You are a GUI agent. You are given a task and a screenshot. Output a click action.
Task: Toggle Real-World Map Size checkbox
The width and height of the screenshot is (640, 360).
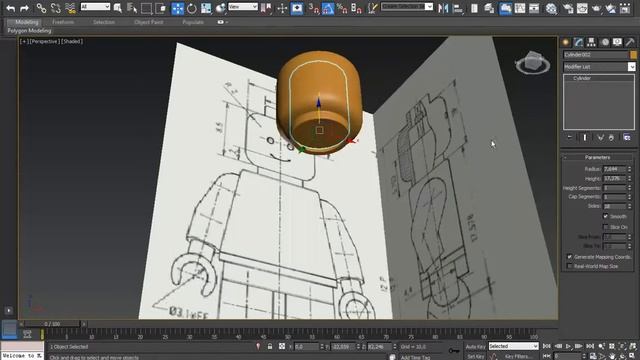[x=570, y=266]
